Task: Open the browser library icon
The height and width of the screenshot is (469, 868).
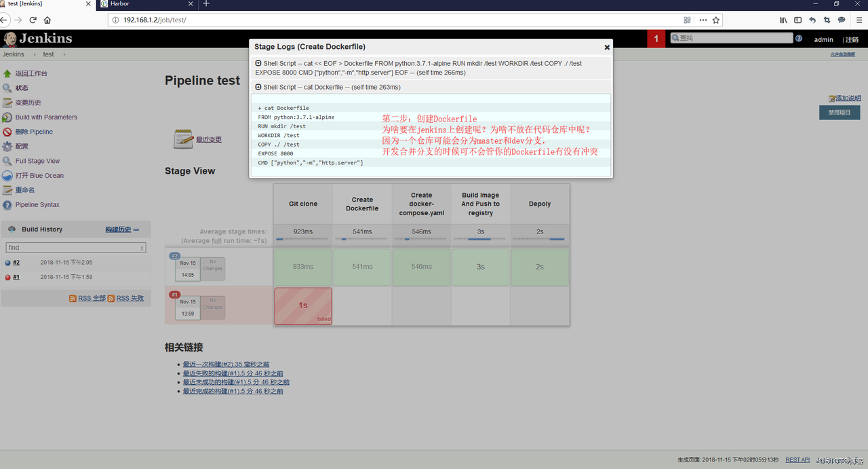Action: [x=783, y=20]
